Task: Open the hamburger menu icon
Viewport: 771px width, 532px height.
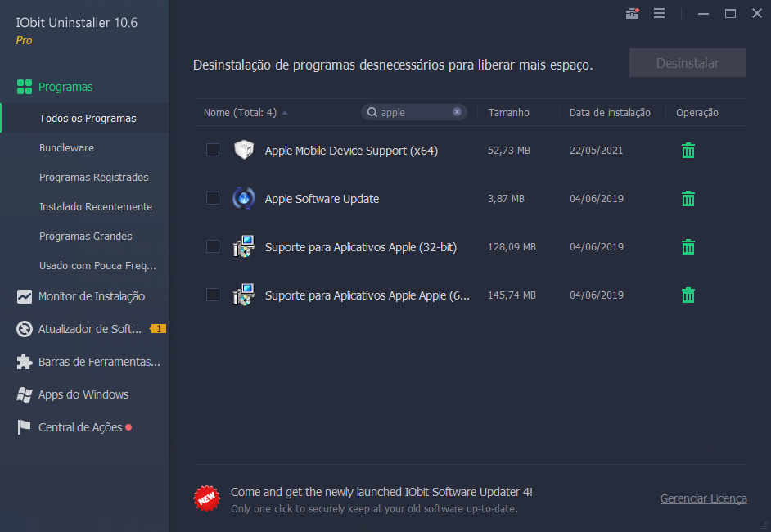Action: 660,13
